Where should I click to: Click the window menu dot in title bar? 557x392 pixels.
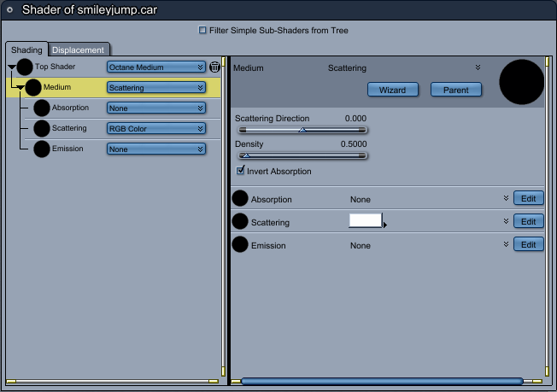point(10,10)
